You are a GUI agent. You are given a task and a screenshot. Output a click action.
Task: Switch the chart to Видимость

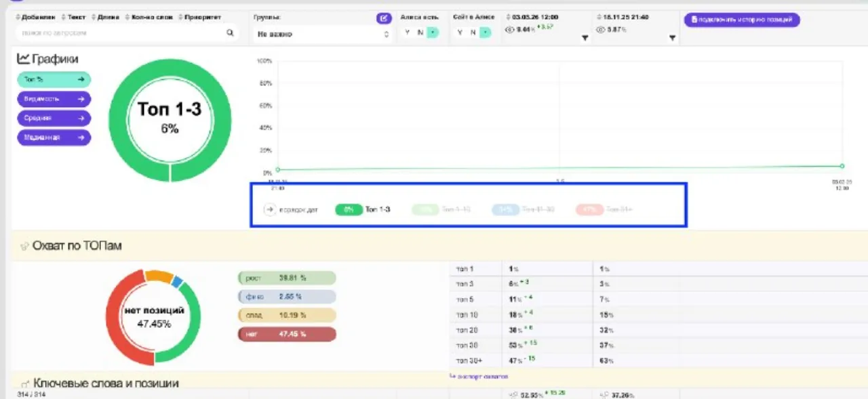(54, 99)
